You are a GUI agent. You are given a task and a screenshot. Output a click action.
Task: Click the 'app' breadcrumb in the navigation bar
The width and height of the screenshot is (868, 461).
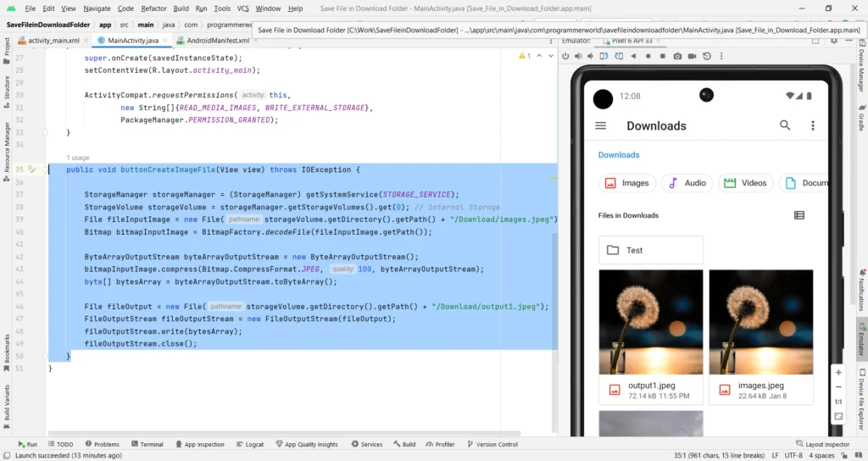pyautogui.click(x=105, y=25)
